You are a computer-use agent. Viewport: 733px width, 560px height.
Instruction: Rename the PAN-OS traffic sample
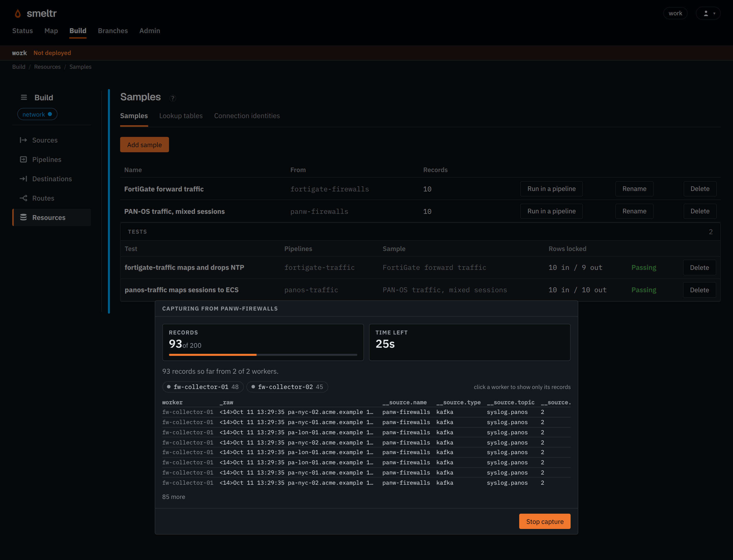click(x=634, y=211)
